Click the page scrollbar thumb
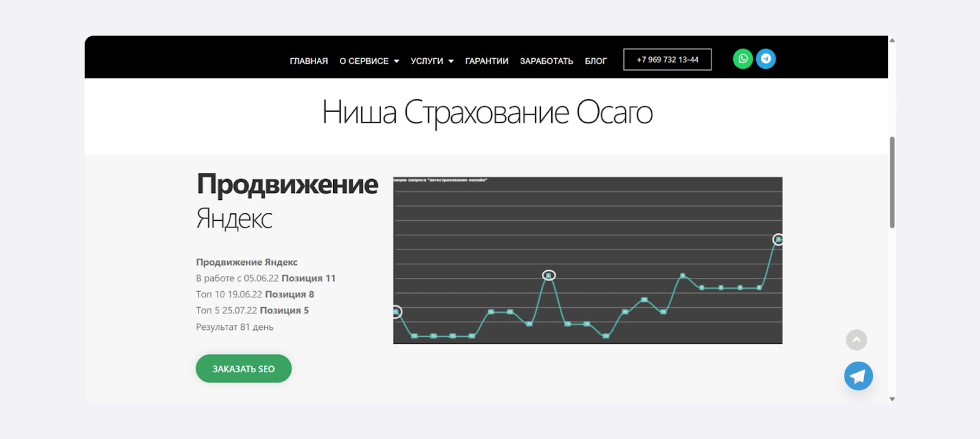The width and height of the screenshot is (980, 439). pos(892,182)
